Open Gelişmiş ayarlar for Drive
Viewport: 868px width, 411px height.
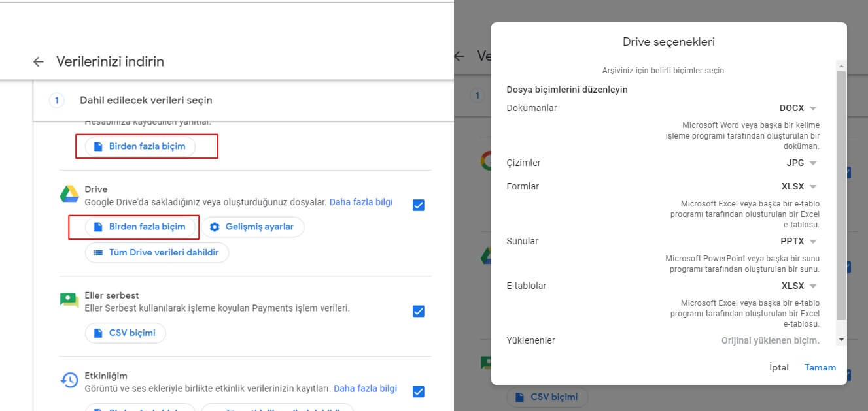coord(252,227)
